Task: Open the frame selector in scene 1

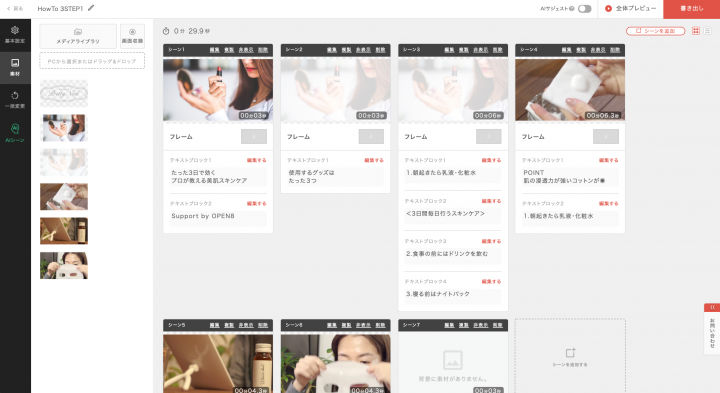Action: click(254, 136)
